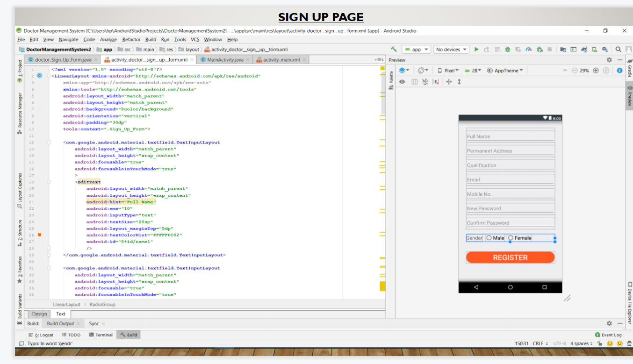Image resolution: width=633 pixels, height=364 pixels.
Task: Open the No devices dropdown
Action: pyautogui.click(x=451, y=49)
